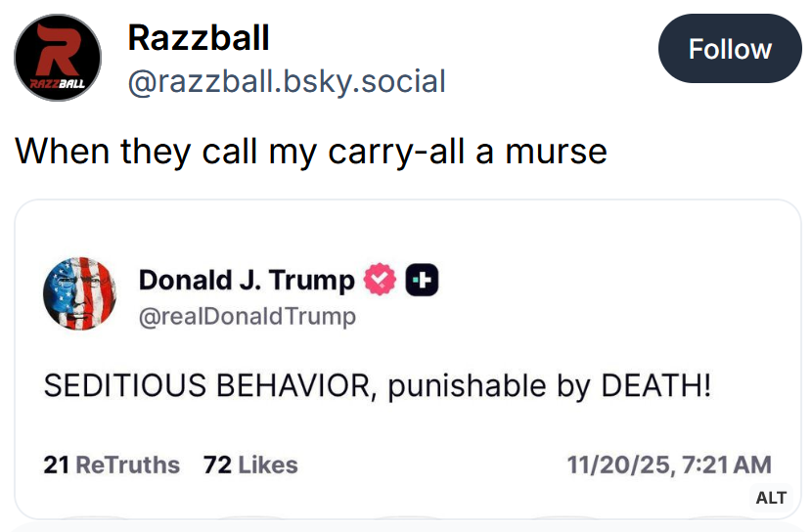This screenshot has height=532, width=811.
Task: View the 21 ReTruths count
Action: point(112,465)
